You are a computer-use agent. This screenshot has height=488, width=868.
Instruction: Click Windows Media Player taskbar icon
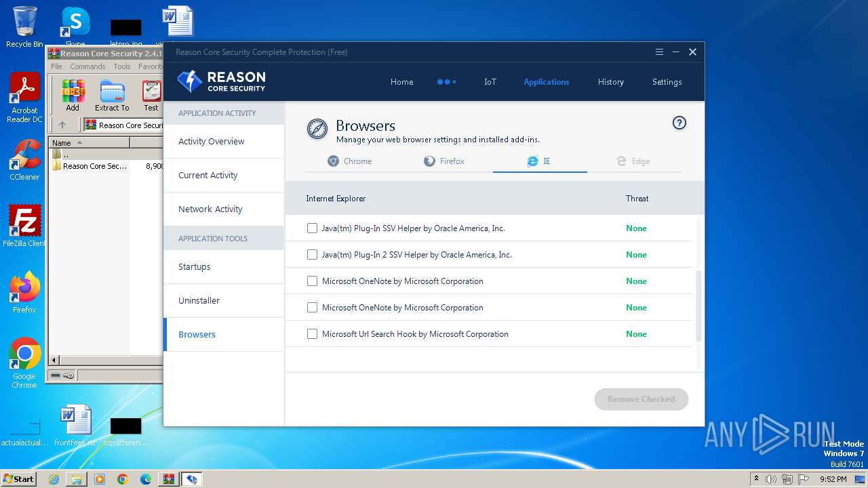tap(100, 479)
